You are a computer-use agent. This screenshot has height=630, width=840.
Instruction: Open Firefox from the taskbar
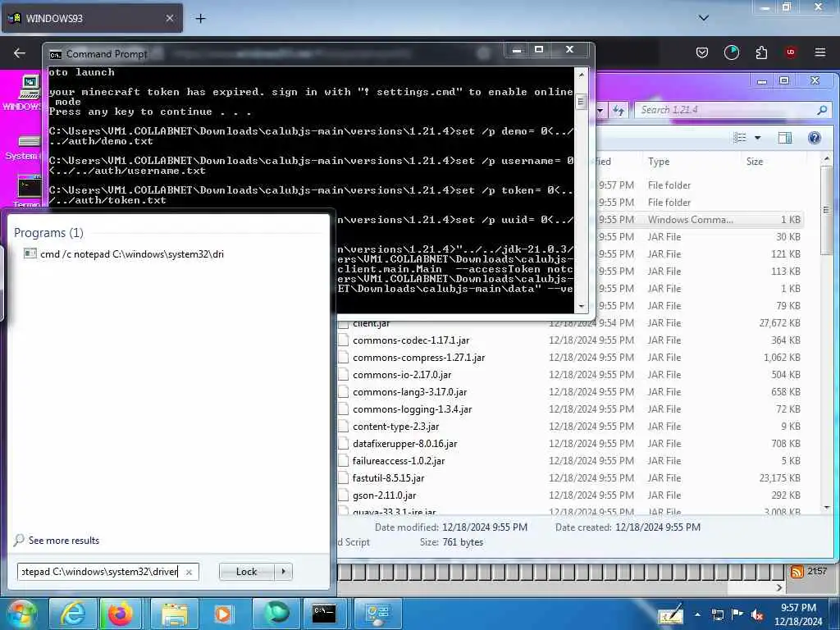pos(121,614)
